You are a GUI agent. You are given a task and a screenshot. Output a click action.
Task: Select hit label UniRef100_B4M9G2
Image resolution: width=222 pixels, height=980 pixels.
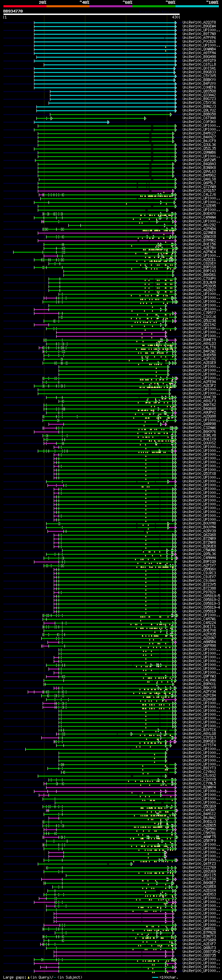coord(199,175)
